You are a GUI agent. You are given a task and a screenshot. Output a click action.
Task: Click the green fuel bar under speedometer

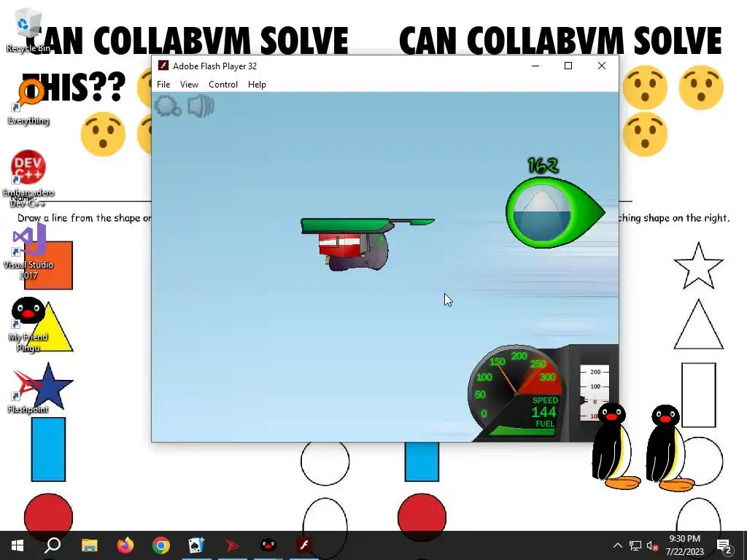click(522, 431)
